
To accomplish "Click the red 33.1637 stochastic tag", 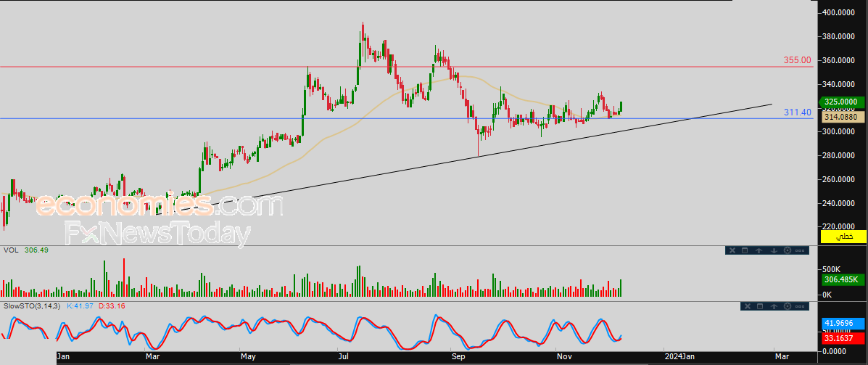I will pos(843,337).
